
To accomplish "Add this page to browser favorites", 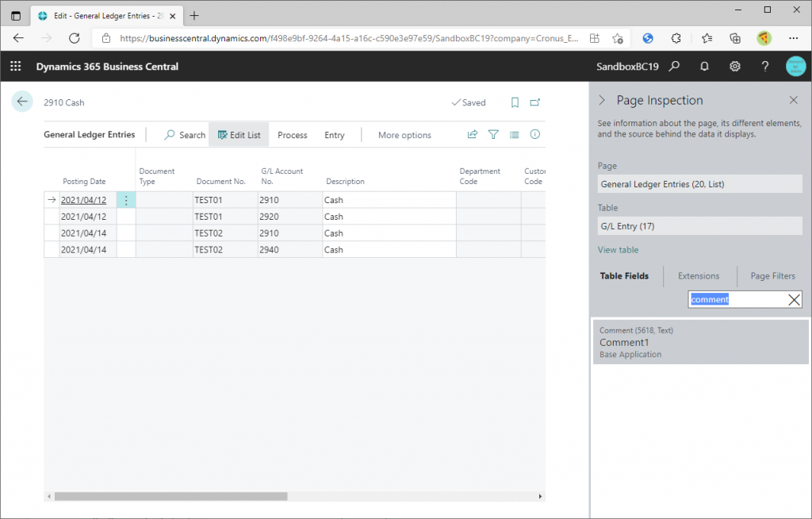I will pyautogui.click(x=617, y=38).
